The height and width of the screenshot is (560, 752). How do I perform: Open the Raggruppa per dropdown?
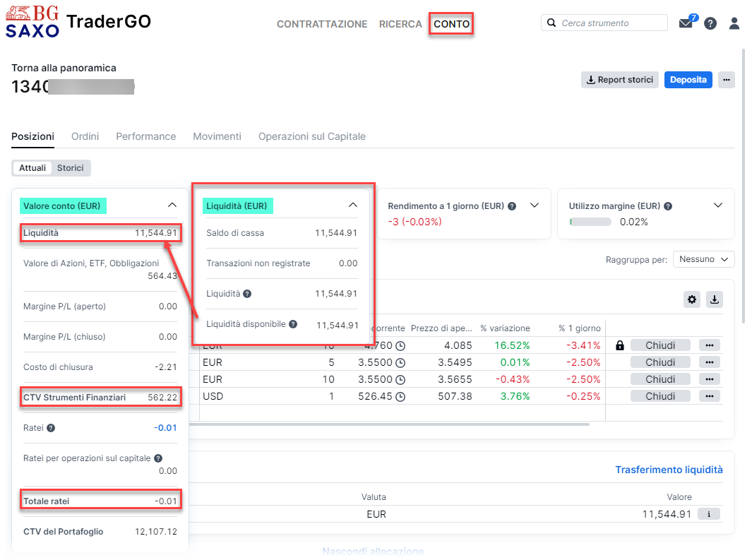(x=703, y=259)
